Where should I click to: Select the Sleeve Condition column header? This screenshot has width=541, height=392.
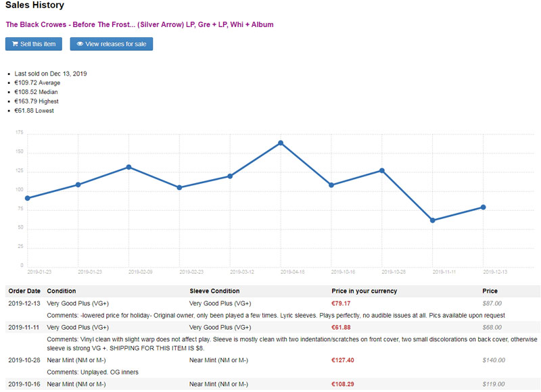(x=214, y=291)
